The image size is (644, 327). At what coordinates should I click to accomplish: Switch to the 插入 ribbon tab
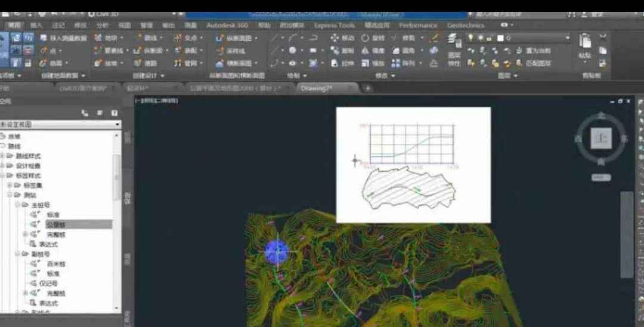[x=36, y=26]
